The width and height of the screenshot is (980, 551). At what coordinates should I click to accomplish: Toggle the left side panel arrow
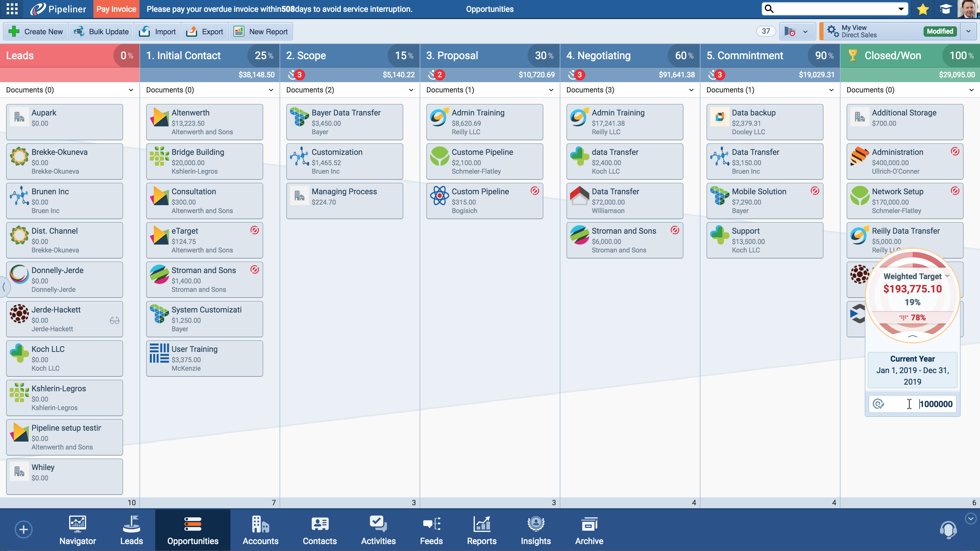pos(3,286)
